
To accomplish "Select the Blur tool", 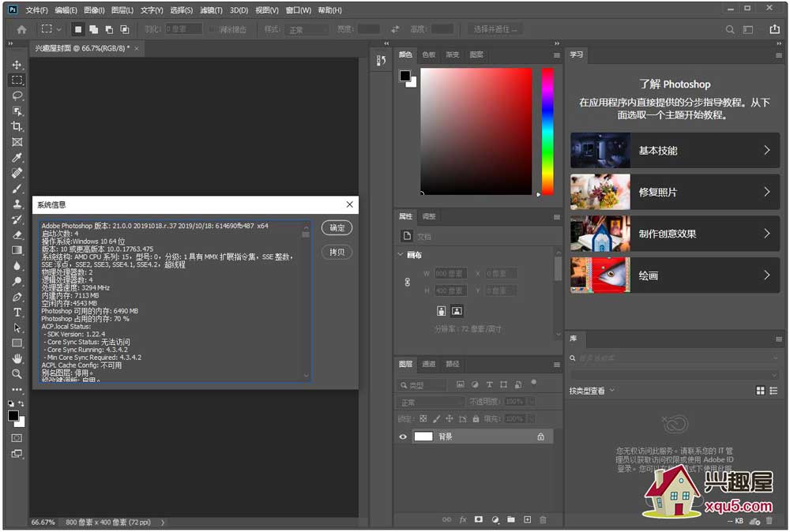I will 17,266.
